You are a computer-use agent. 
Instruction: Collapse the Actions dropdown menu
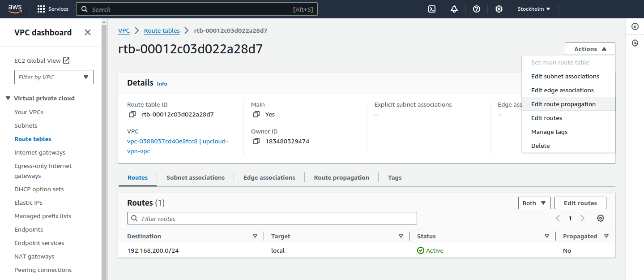590,49
